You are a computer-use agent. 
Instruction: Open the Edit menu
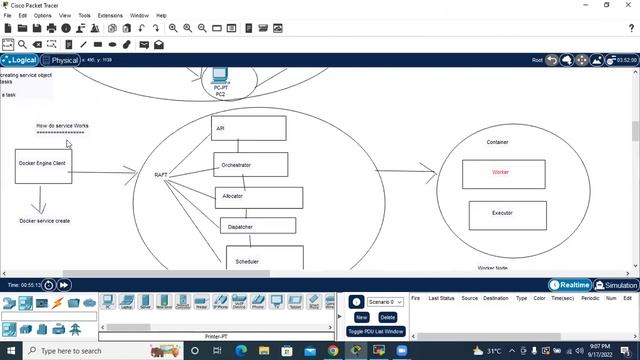(22, 16)
